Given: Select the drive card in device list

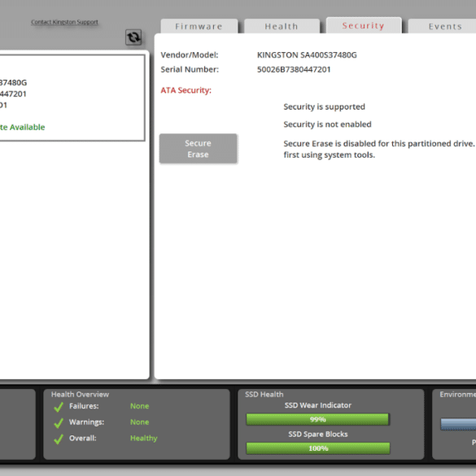Looking at the screenshot, I should coord(72,98).
